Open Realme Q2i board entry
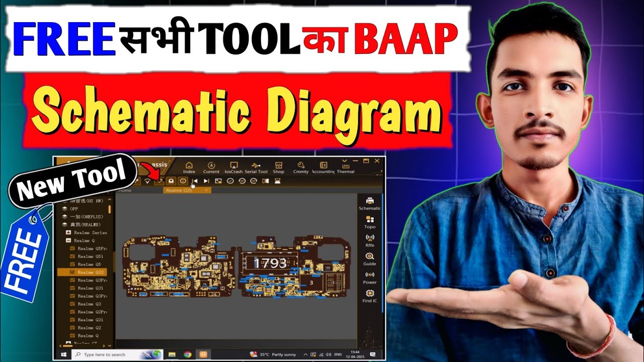 coord(87,320)
